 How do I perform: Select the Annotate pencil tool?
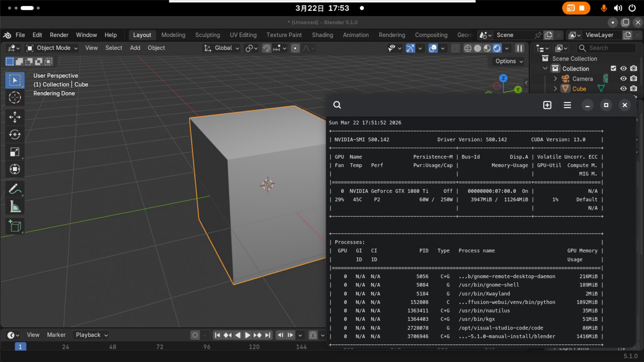(x=15, y=189)
